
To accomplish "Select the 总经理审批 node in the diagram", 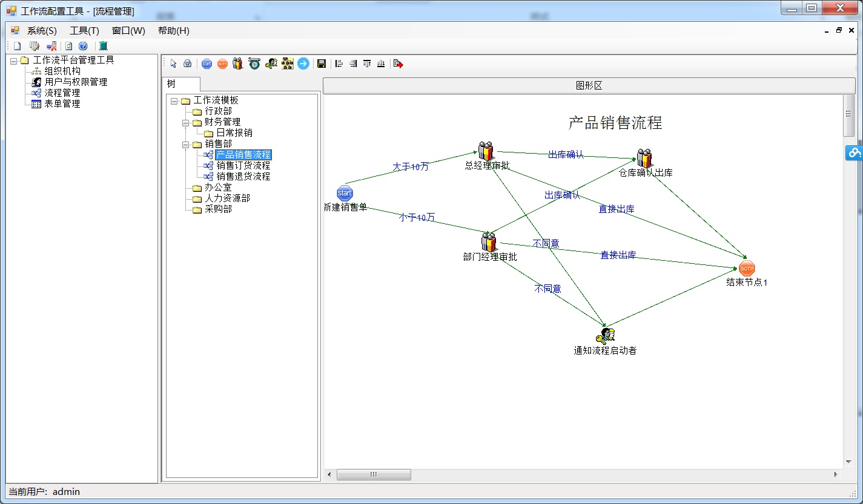I will pyautogui.click(x=486, y=151).
